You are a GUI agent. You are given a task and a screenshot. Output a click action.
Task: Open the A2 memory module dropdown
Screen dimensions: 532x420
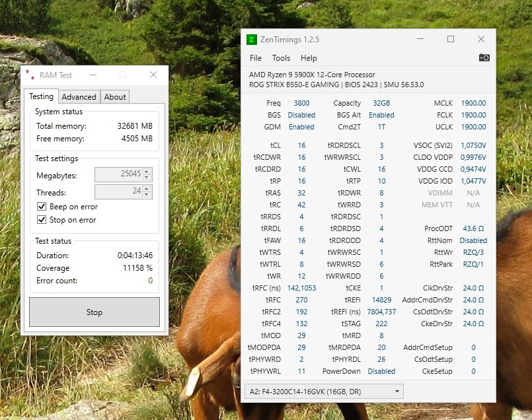[324, 392]
